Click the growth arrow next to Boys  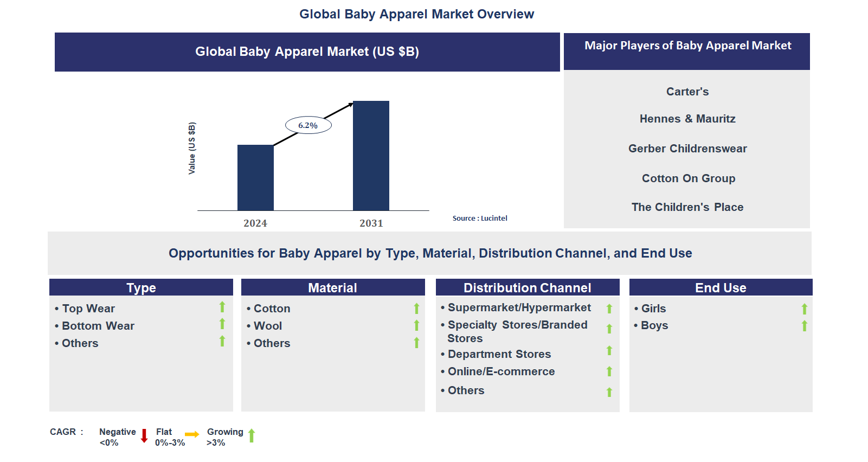(804, 326)
